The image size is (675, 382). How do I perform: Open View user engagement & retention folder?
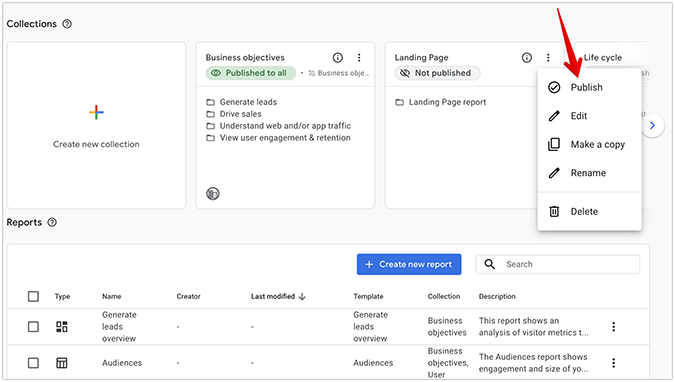pos(278,138)
